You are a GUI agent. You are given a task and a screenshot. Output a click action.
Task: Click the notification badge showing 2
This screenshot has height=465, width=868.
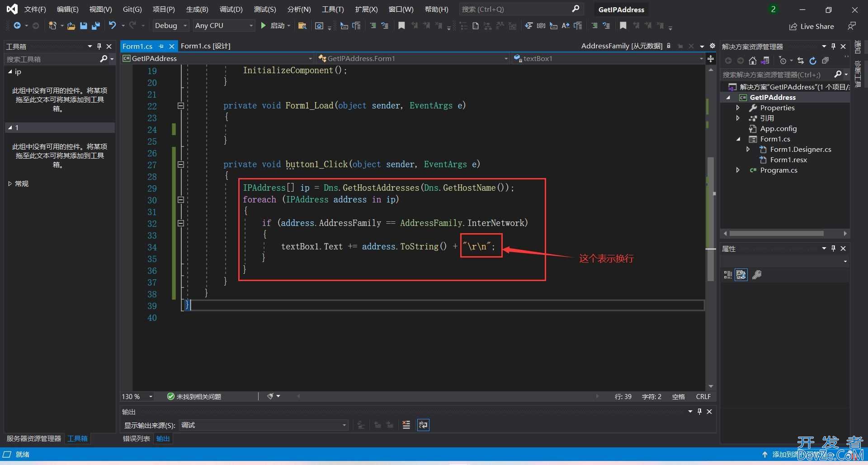(x=773, y=9)
